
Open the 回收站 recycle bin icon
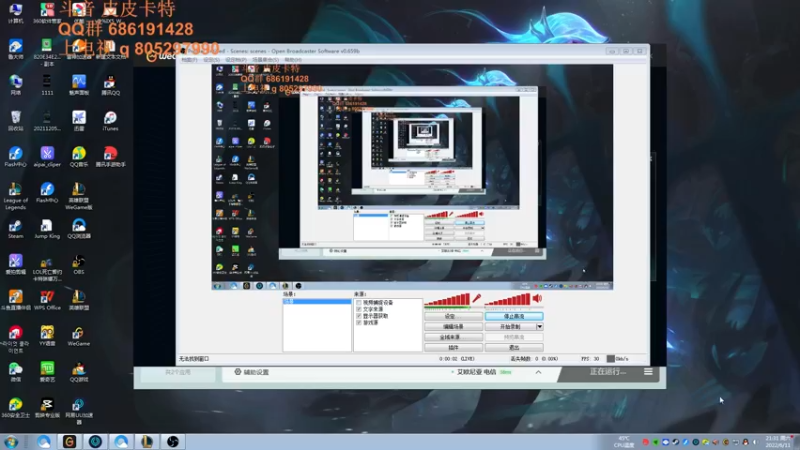click(15, 121)
